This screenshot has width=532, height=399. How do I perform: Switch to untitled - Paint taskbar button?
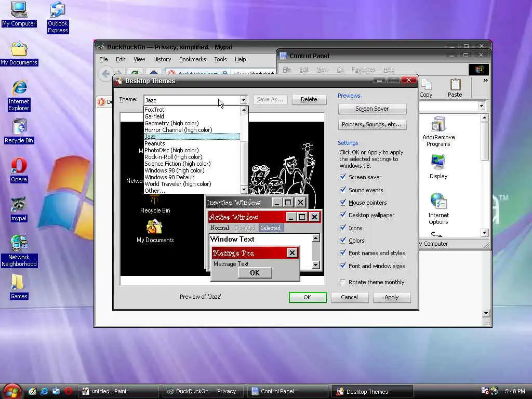119,392
